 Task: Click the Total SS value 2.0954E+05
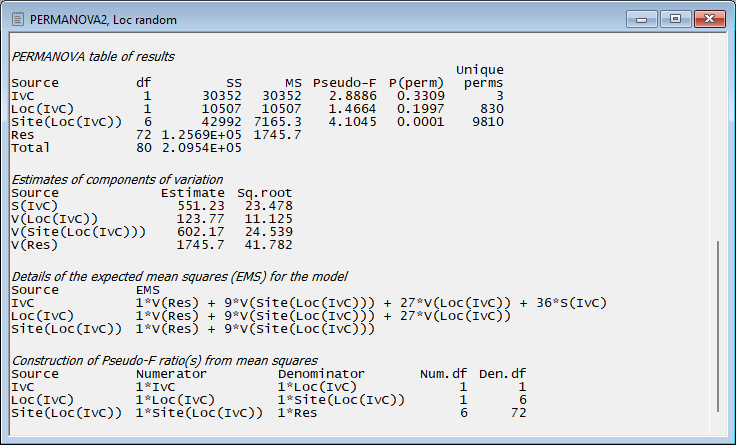tap(207, 147)
